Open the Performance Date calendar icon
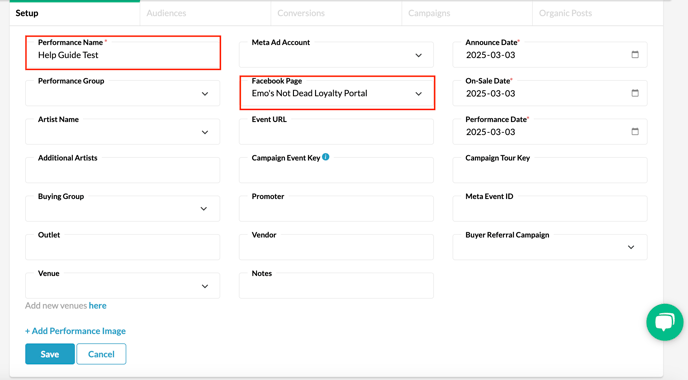Image resolution: width=688 pixels, height=380 pixels. click(634, 132)
